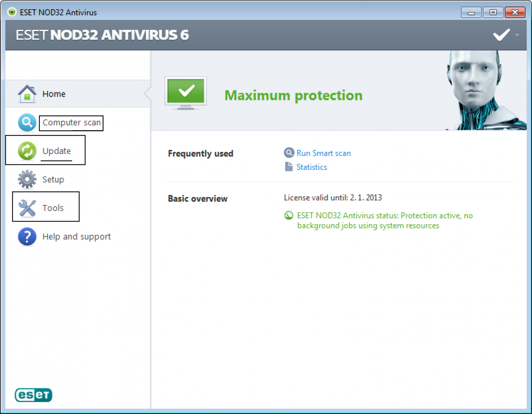532x414 pixels.
Task: Click the Update refresh arrows icon
Action: [26, 151]
